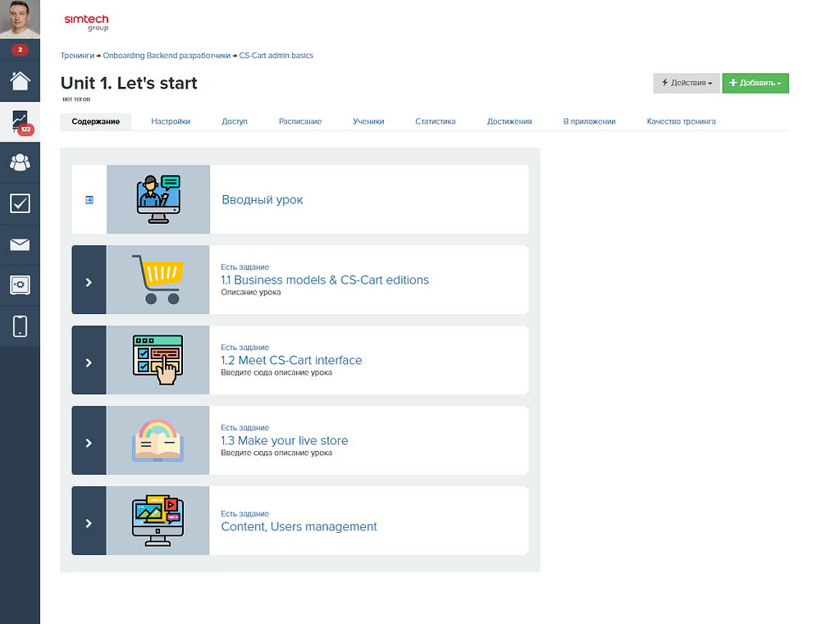The image size is (840, 624).
Task: Open 1.3 Make your live store lesson
Action: pyautogui.click(x=285, y=441)
